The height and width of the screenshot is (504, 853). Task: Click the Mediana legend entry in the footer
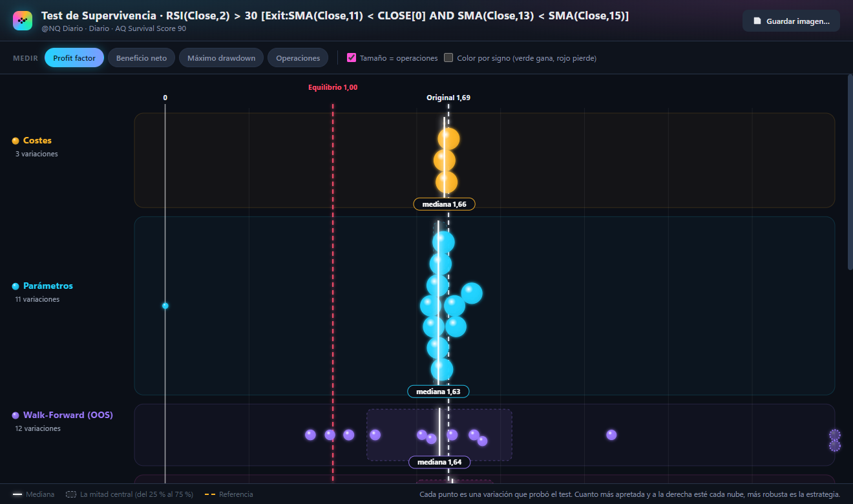point(34,494)
